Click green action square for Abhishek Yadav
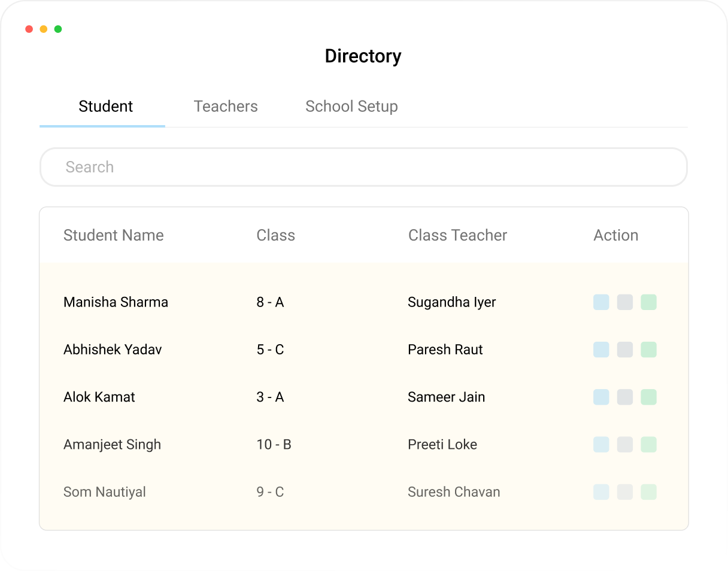 tap(648, 350)
